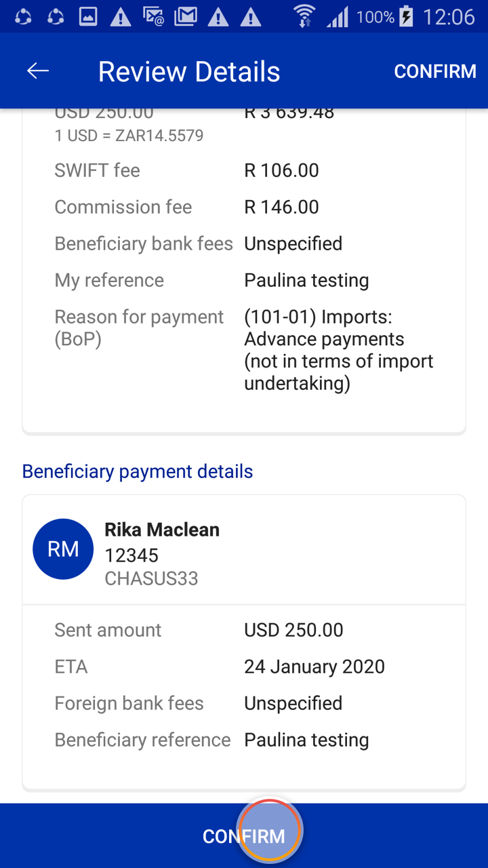Tap the battery status icon
This screenshot has width=488, height=868.
click(x=406, y=16)
